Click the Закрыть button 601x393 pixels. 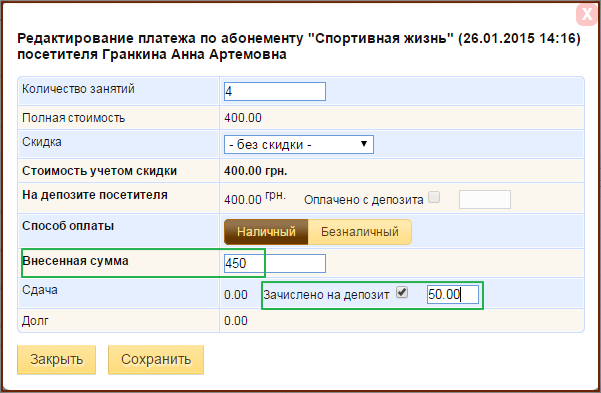click(56, 360)
